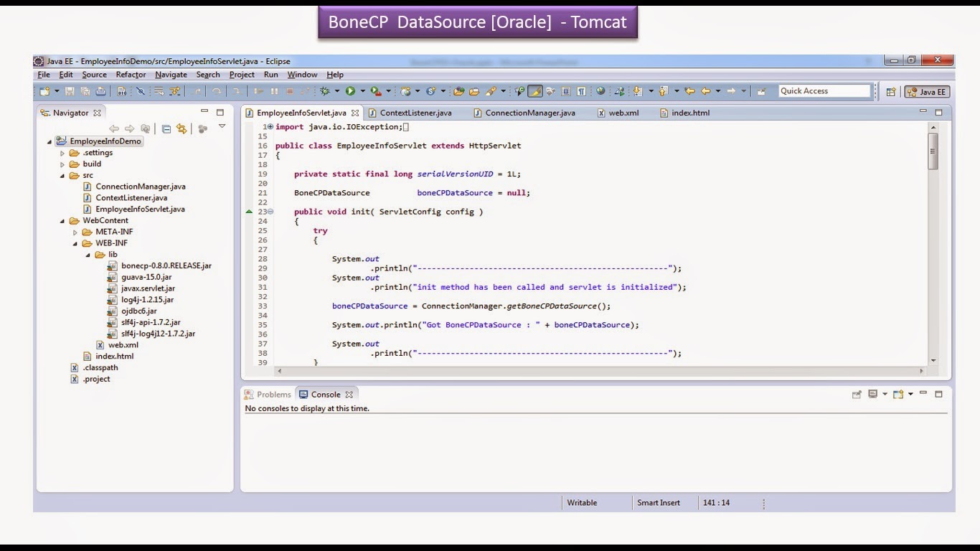Select ojdbc6.jar in the lib folder

tap(139, 311)
